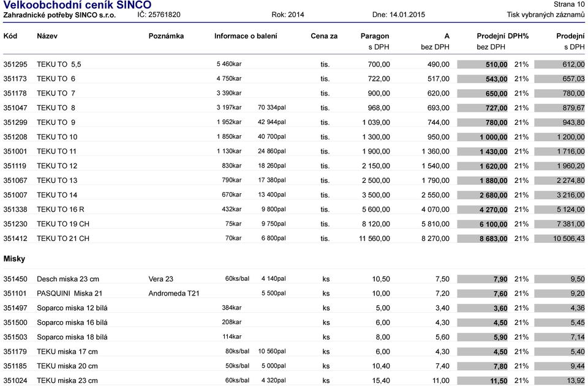Click product name 'Soparco miska 12 bílá'
This screenshot has width=588, height=386.
click(x=72, y=308)
